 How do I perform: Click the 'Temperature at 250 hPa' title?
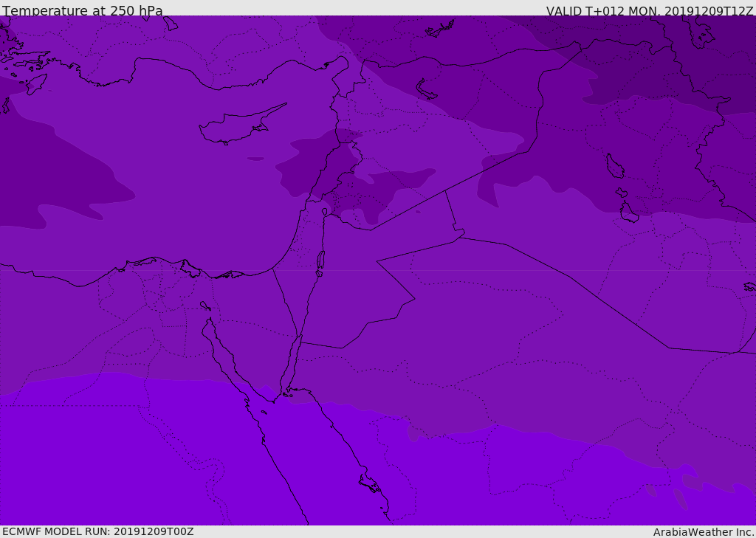pos(83,10)
